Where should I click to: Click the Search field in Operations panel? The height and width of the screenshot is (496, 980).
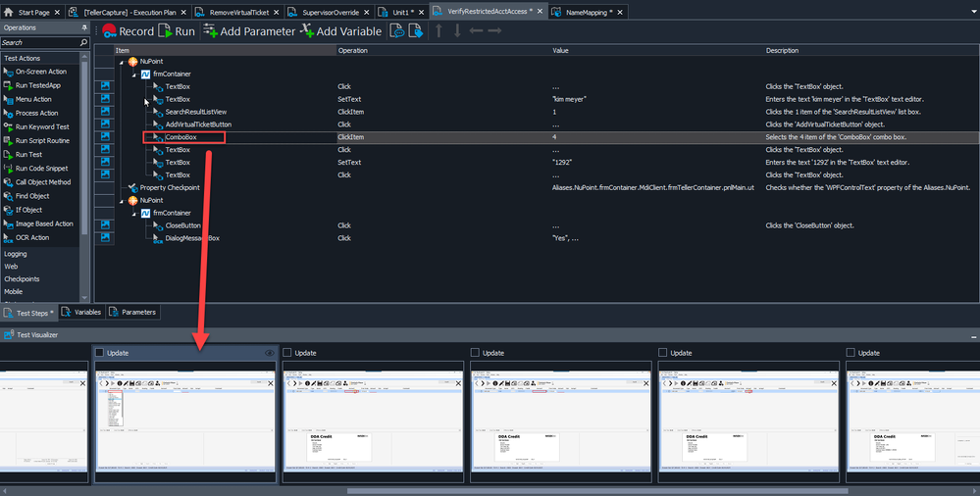pyautogui.click(x=39, y=43)
